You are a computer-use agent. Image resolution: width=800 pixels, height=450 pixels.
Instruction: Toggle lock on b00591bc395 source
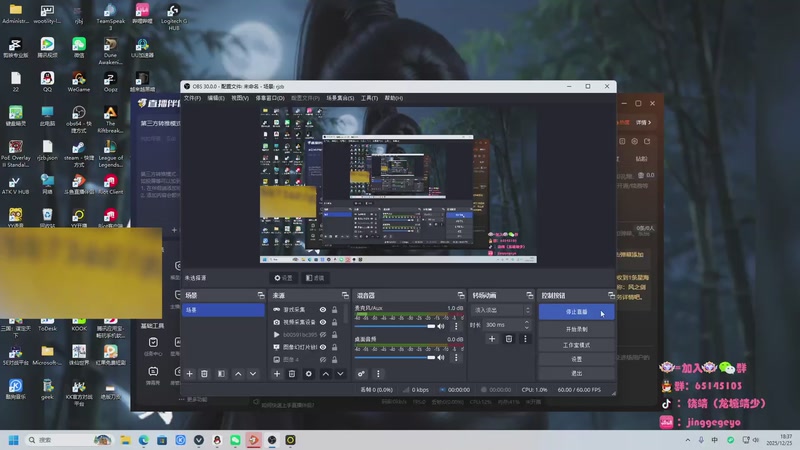click(x=335, y=335)
